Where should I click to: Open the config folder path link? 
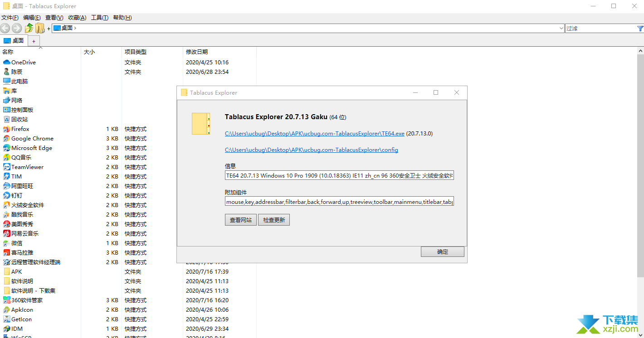point(312,150)
